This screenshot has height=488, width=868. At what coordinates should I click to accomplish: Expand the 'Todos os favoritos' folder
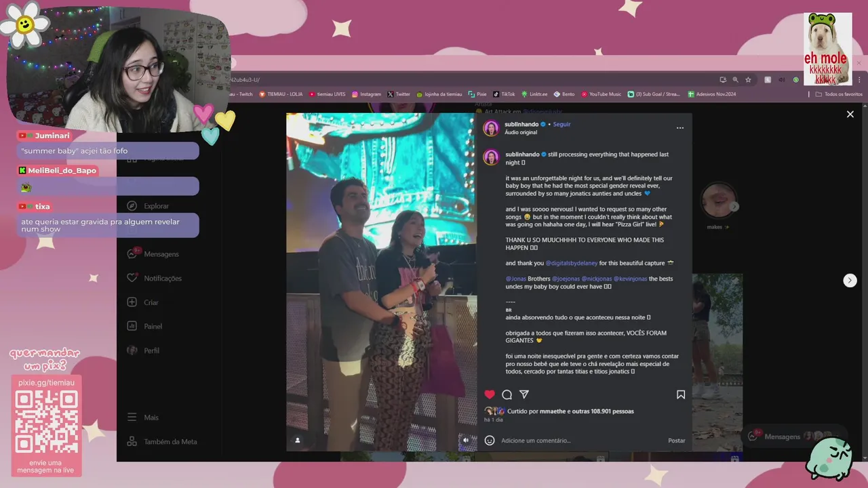(839, 94)
